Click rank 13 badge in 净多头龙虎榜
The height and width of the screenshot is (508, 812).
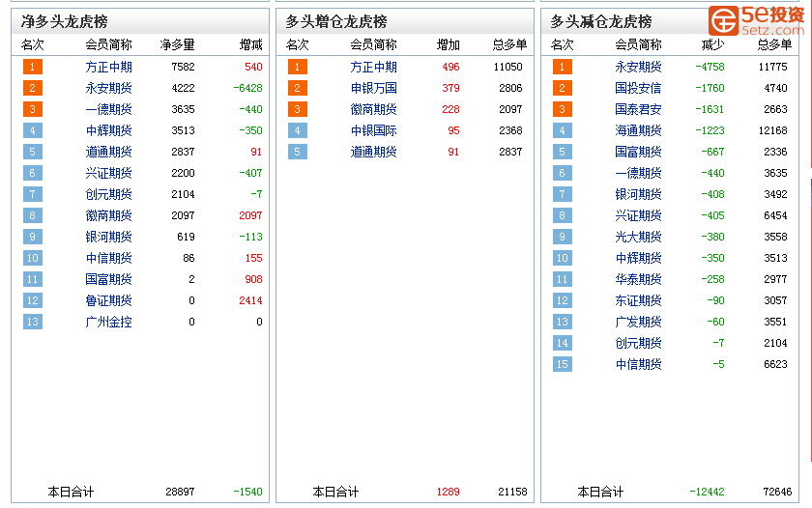tap(33, 322)
